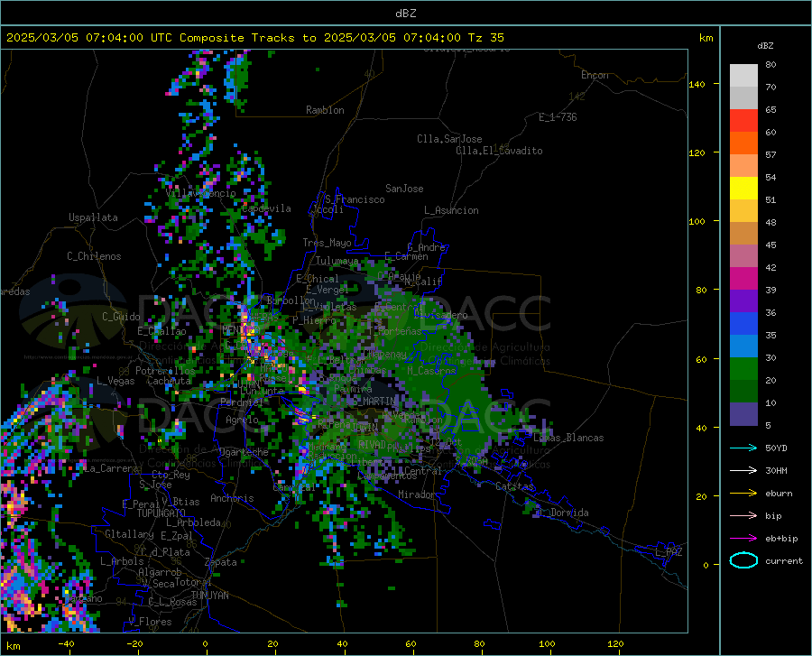
Task: Click the purple 5 dBZ legend swatch
Action: (743, 414)
